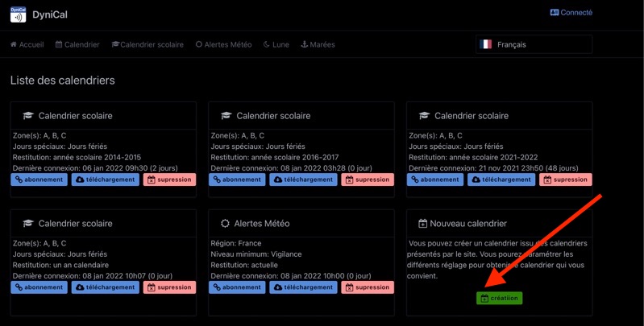
Task: Open the Marées tides page
Action: click(318, 45)
